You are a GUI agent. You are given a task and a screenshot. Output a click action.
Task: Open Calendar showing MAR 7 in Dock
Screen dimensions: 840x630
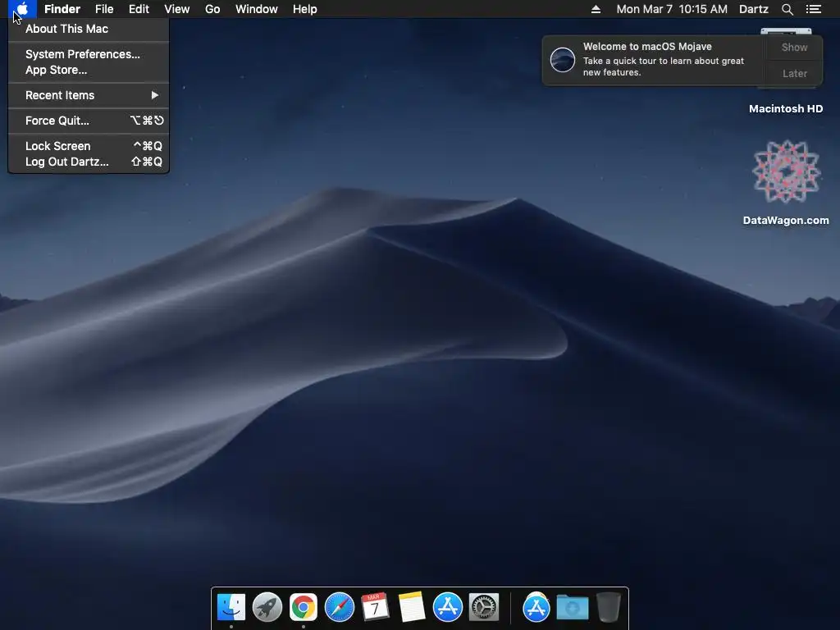[375, 607]
